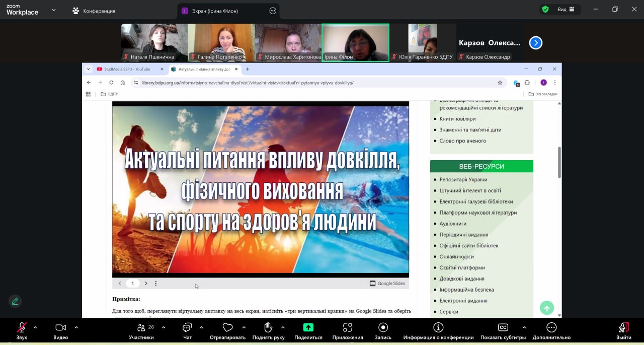Expand audio options arrow next to Sound

[35, 327]
